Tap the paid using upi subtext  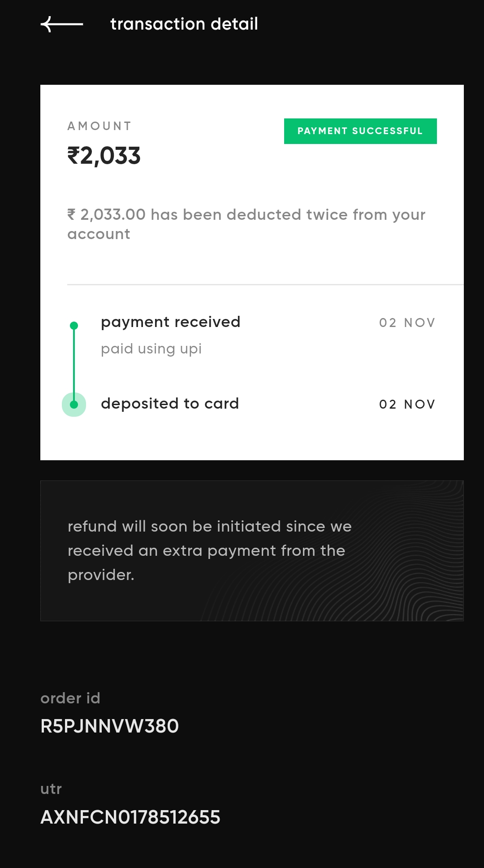[x=151, y=349]
